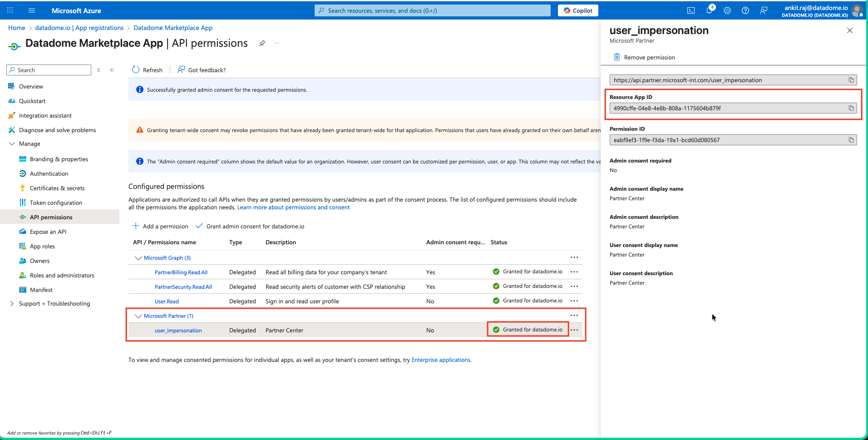Viewport: 868px width, 440px height.
Task: Open the Enterprise applications link
Action: tap(441, 360)
